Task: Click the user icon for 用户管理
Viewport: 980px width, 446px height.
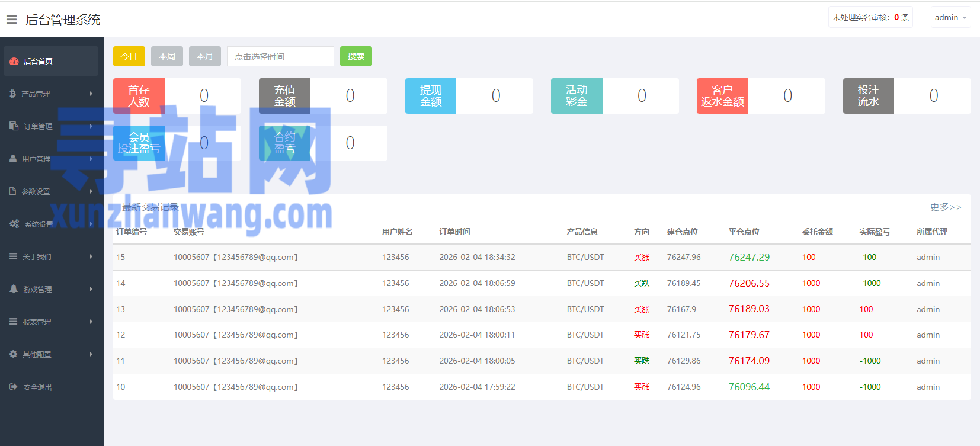Action: 13,159
